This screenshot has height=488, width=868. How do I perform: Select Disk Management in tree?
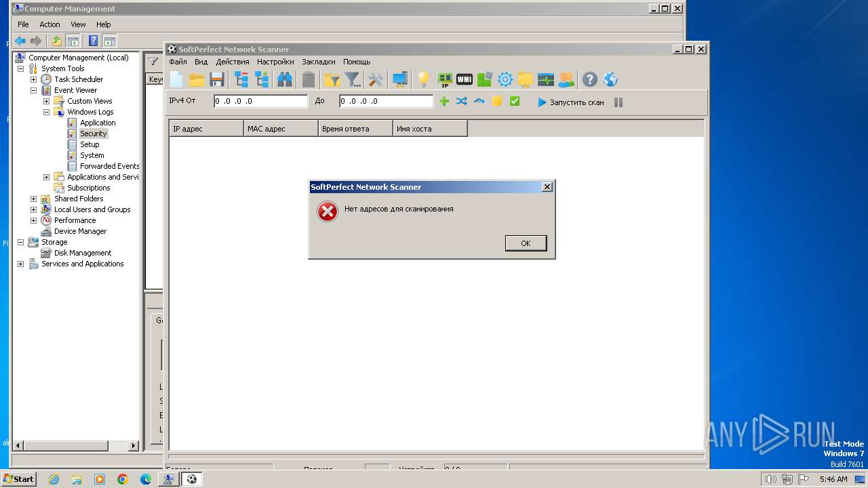83,253
